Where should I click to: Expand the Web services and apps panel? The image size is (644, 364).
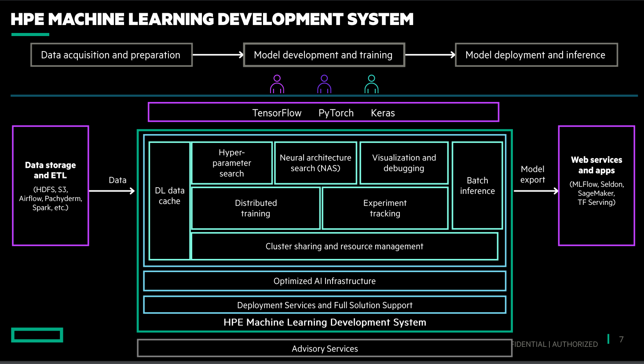tap(596, 185)
